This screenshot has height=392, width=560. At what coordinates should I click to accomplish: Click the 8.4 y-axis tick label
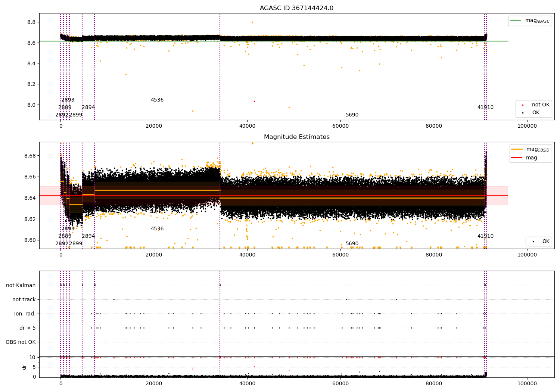(31, 63)
